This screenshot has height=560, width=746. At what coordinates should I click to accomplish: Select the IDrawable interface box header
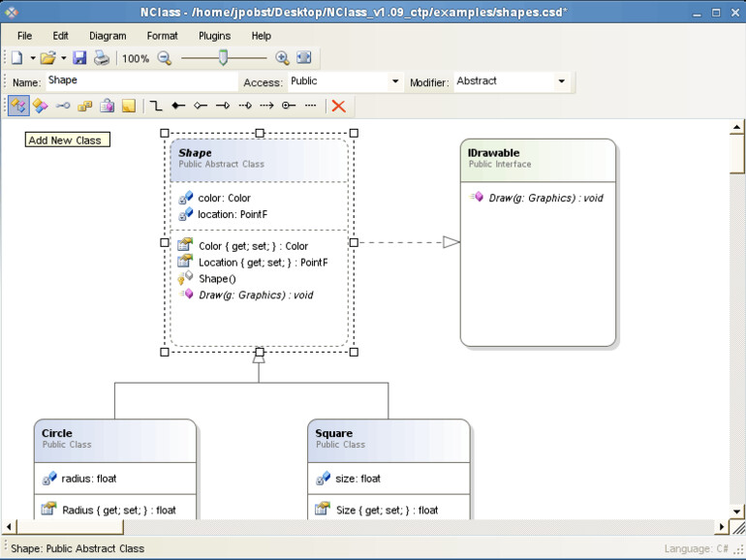(x=538, y=158)
